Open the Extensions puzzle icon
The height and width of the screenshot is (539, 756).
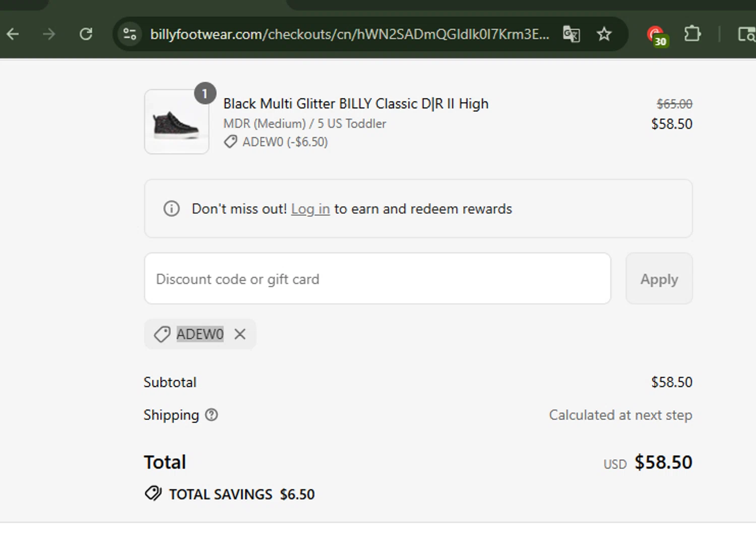[x=692, y=34]
